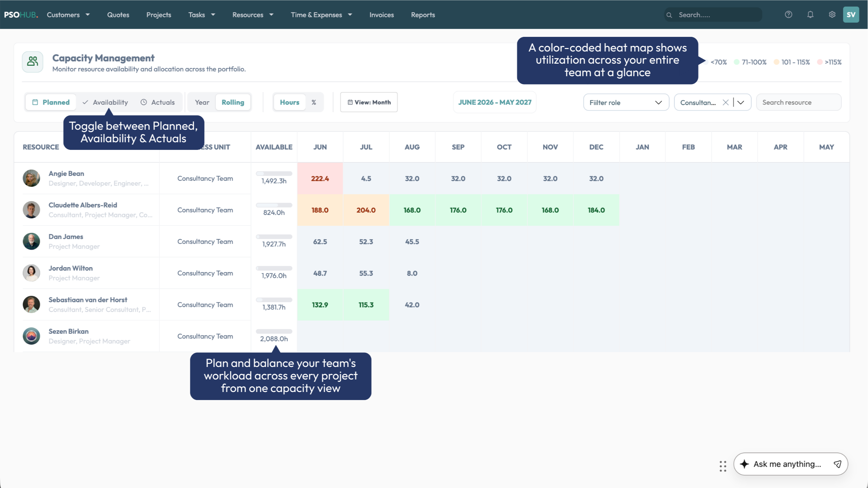
Task: Click the View: Month button
Action: pyautogui.click(x=369, y=102)
